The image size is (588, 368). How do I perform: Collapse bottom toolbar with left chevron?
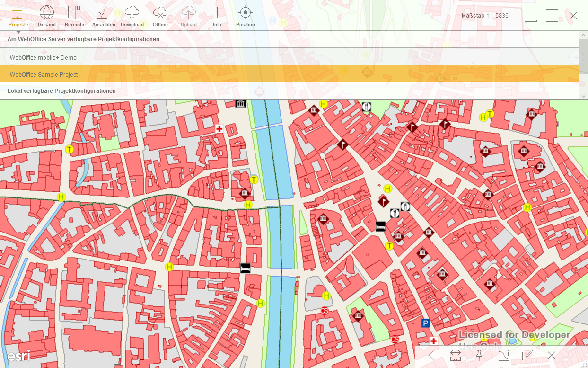pyautogui.click(x=431, y=355)
